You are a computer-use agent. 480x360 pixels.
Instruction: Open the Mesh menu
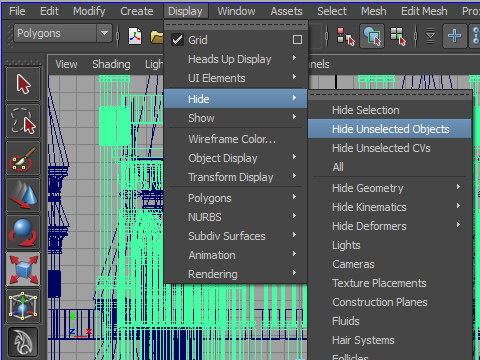(x=374, y=11)
